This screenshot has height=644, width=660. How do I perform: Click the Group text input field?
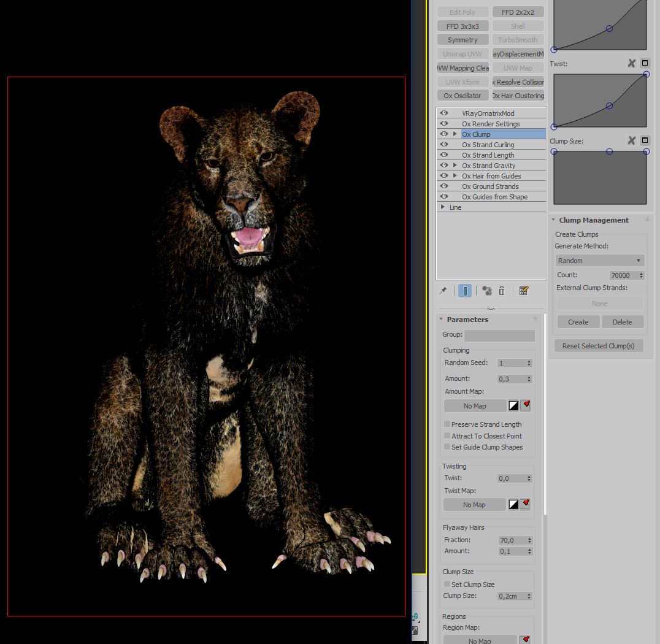pos(499,335)
